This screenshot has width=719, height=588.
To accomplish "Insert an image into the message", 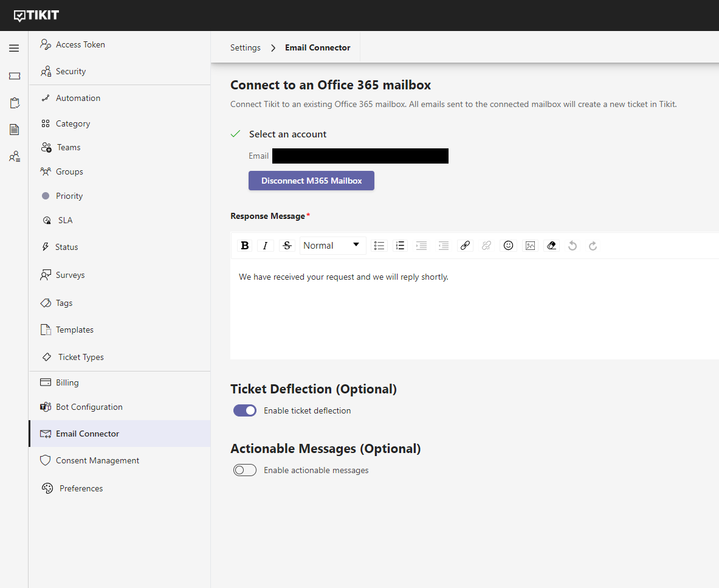I will click(530, 246).
